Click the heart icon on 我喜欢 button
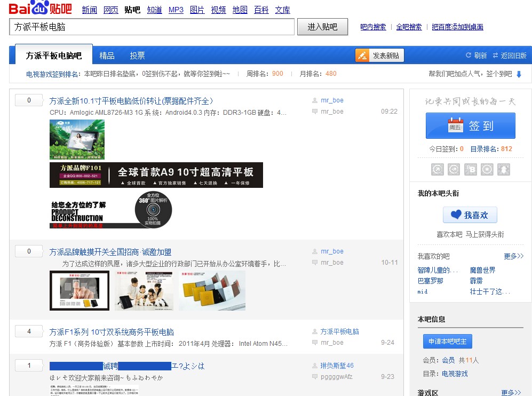This screenshot has width=532, height=396. pyautogui.click(x=456, y=215)
